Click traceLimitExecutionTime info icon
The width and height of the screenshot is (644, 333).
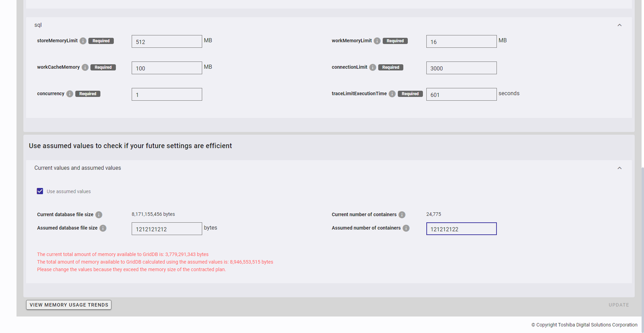pyautogui.click(x=392, y=94)
